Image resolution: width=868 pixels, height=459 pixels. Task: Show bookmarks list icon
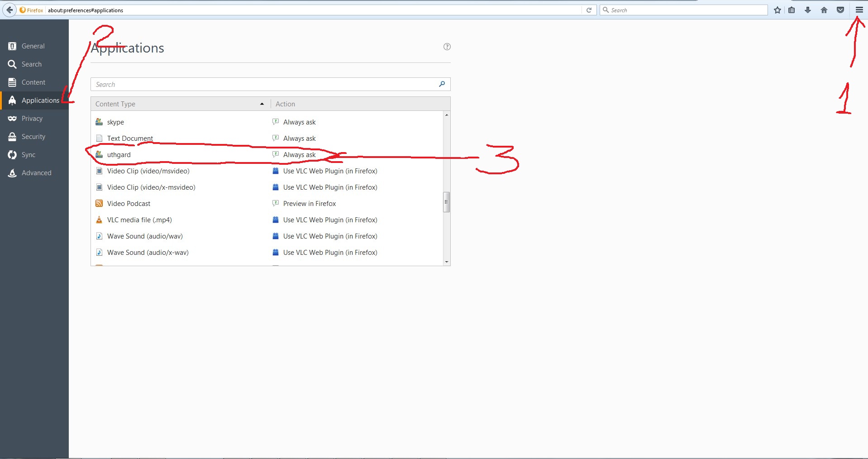pos(792,10)
